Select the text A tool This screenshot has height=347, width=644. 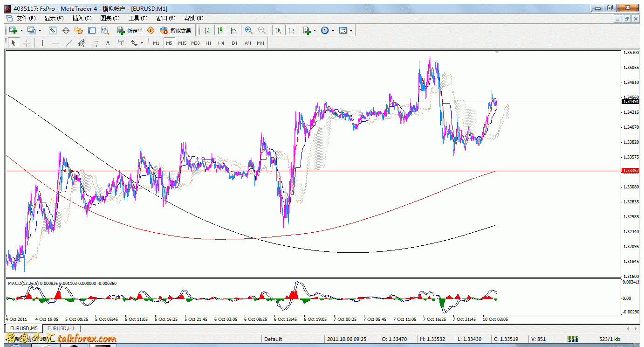tap(108, 43)
